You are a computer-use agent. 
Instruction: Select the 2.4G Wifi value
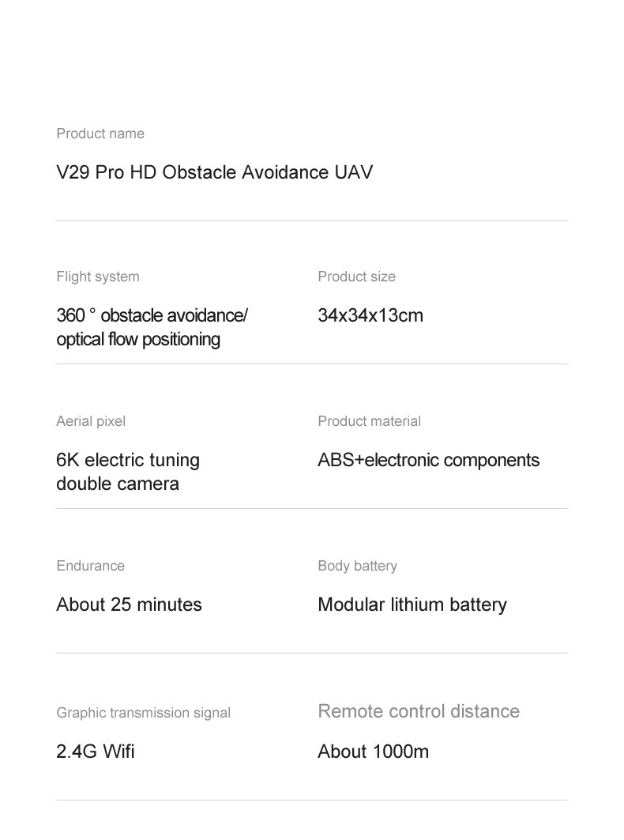pos(96,751)
